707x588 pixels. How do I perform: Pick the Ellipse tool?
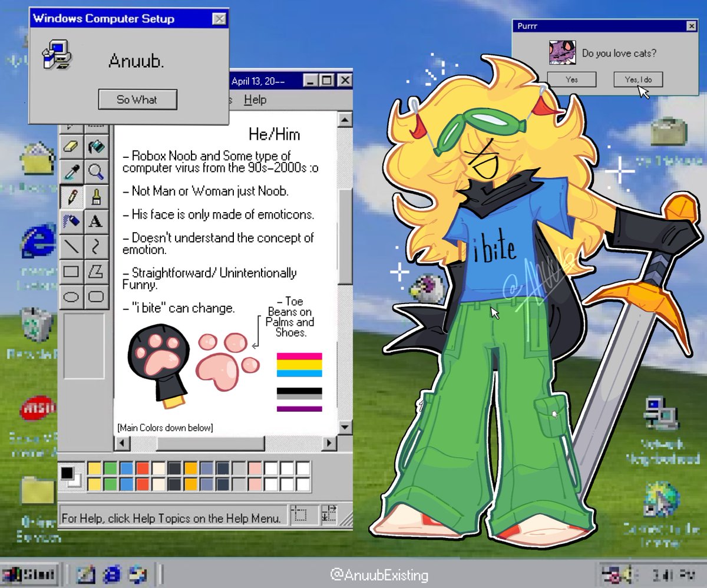(x=71, y=296)
